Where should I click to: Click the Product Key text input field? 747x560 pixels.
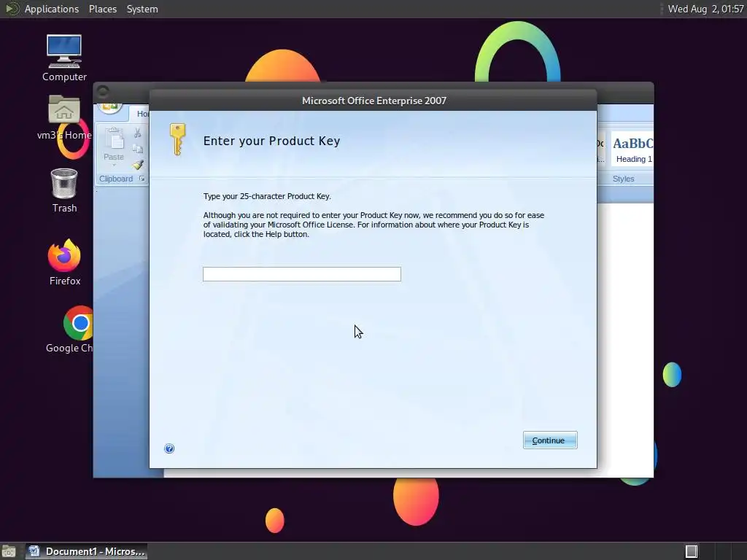[301, 274]
